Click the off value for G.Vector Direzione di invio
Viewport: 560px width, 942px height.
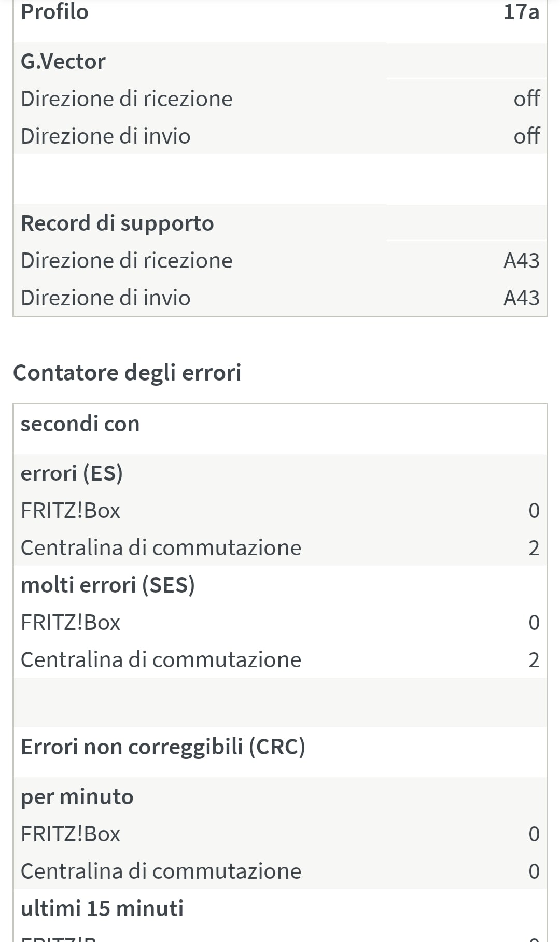tap(526, 136)
